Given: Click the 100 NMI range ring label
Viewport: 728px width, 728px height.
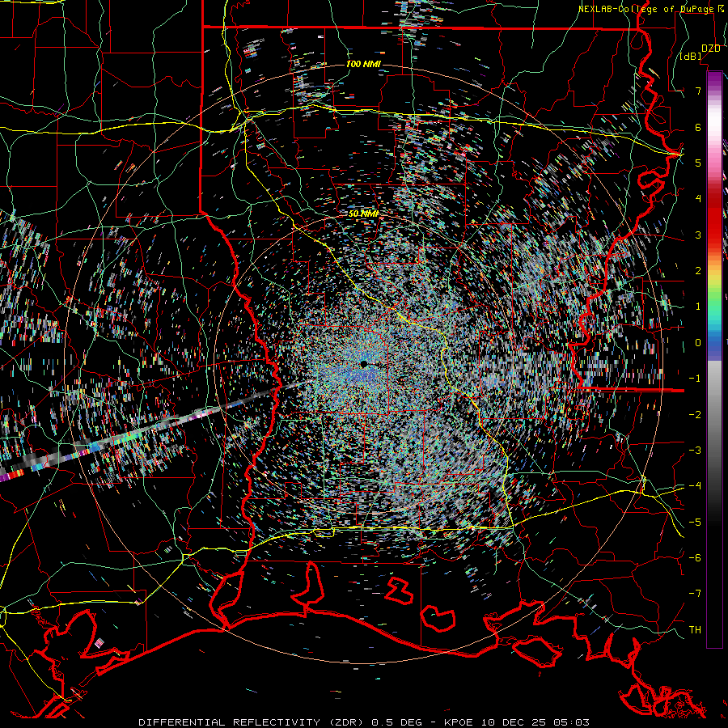Looking at the screenshot, I should [363, 64].
